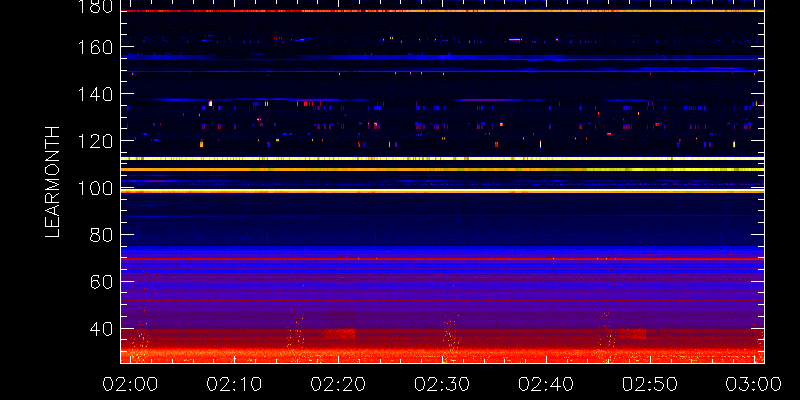Viewport: 800px width, 400px height.
Task: Click the 02:00 time axis label
Action: (130, 384)
